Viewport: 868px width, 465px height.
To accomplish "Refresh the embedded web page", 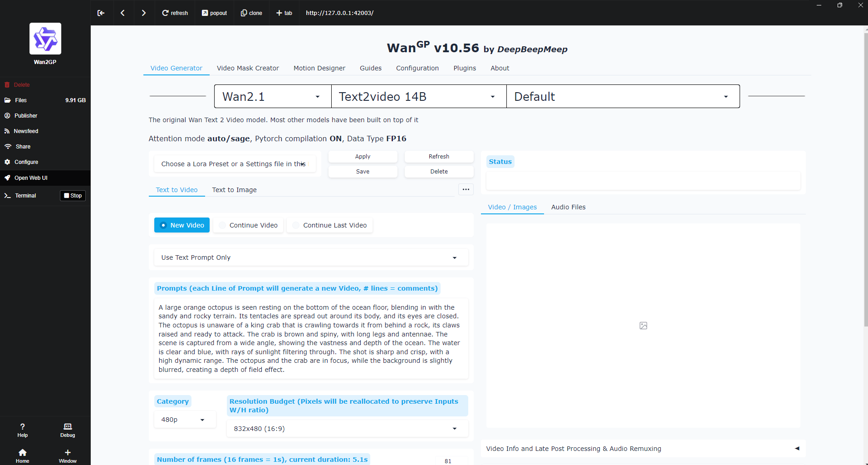I will [175, 13].
